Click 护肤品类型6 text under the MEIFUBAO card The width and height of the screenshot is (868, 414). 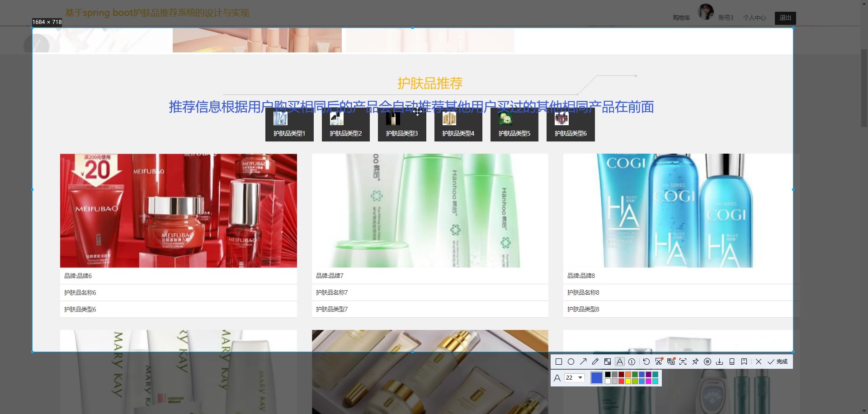tap(80, 309)
